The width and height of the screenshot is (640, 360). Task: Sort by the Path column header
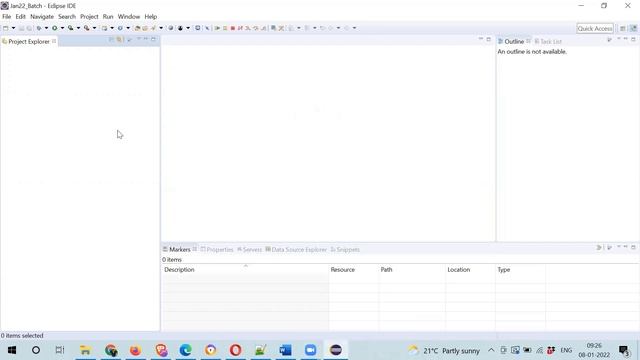coord(412,270)
